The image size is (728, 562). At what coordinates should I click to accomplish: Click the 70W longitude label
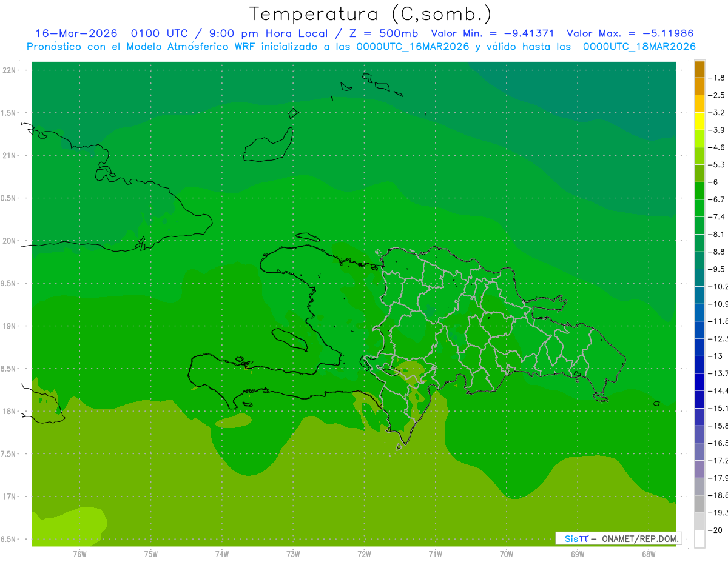coord(507,554)
